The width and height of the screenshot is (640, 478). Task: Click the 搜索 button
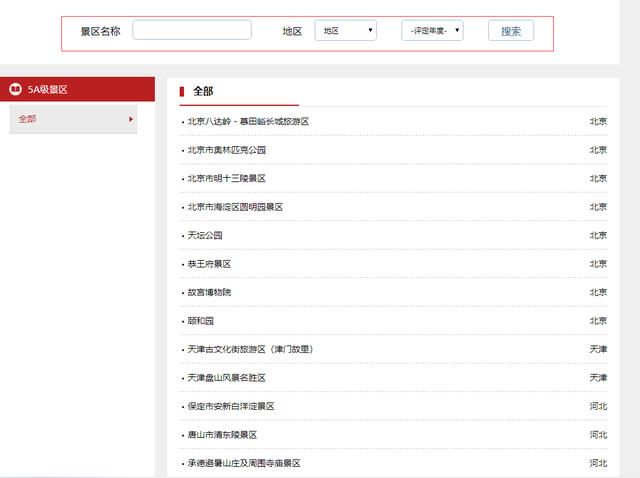(x=511, y=31)
